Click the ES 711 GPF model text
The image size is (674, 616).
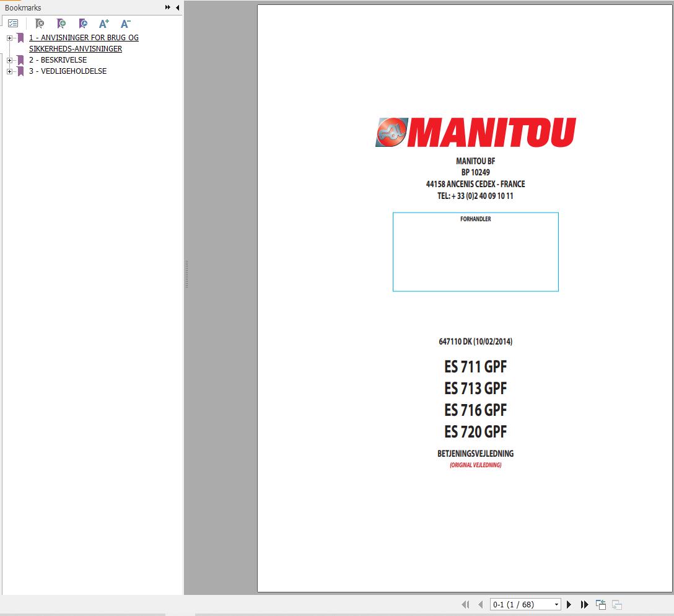475,367
